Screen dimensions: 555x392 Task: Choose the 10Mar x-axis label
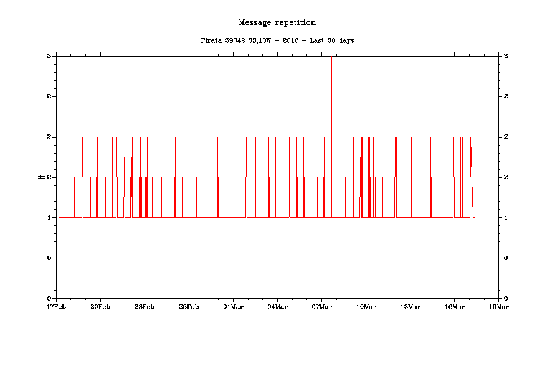pyautogui.click(x=366, y=307)
